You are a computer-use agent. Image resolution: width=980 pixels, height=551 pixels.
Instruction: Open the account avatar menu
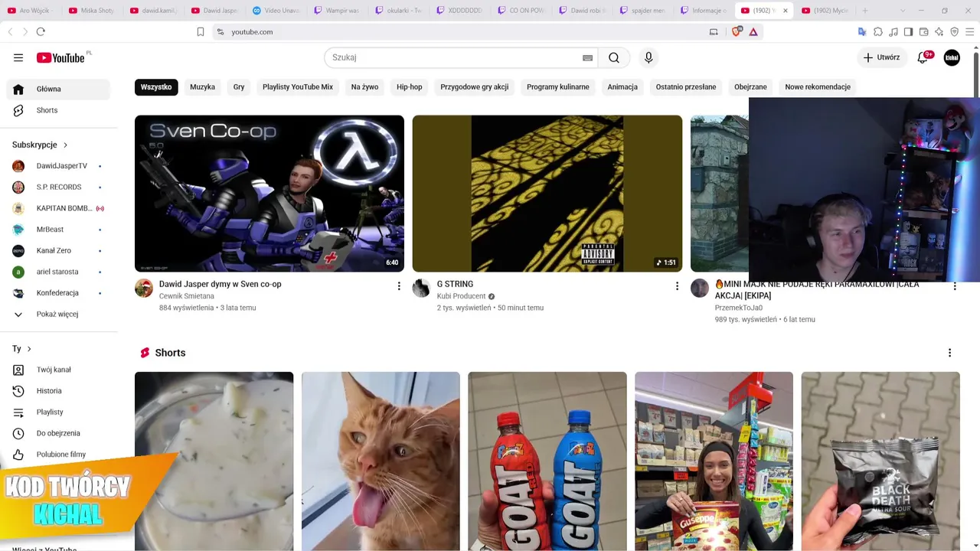coord(952,57)
